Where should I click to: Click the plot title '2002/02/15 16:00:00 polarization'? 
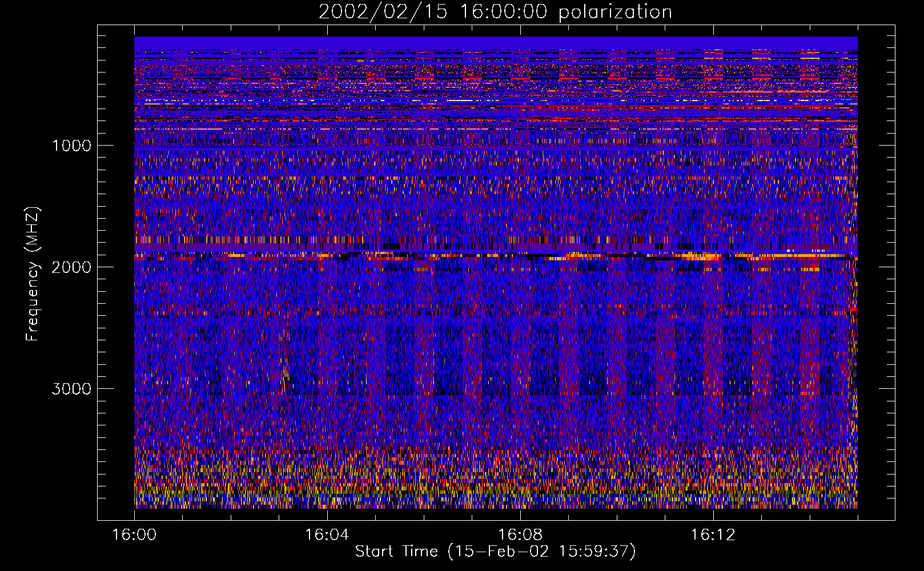495,12
